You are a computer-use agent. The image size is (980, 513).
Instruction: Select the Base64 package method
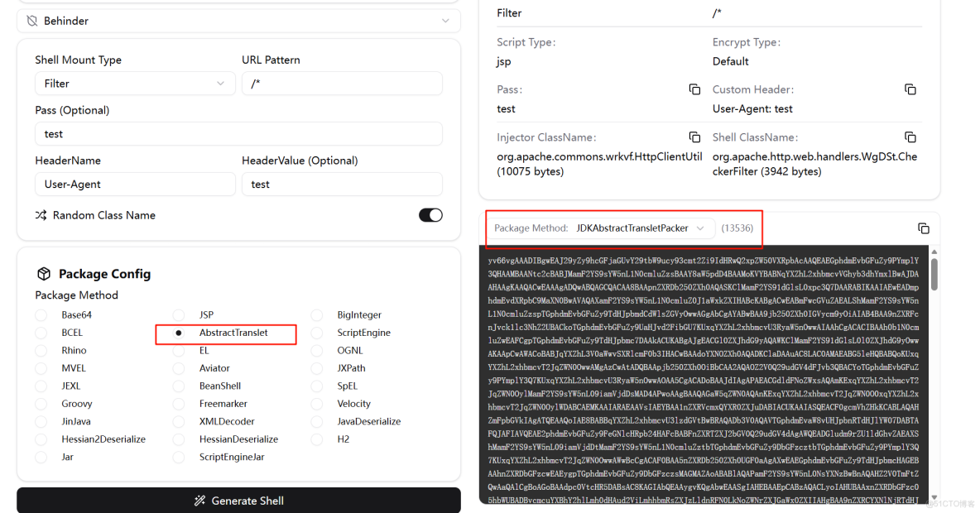[41, 315]
